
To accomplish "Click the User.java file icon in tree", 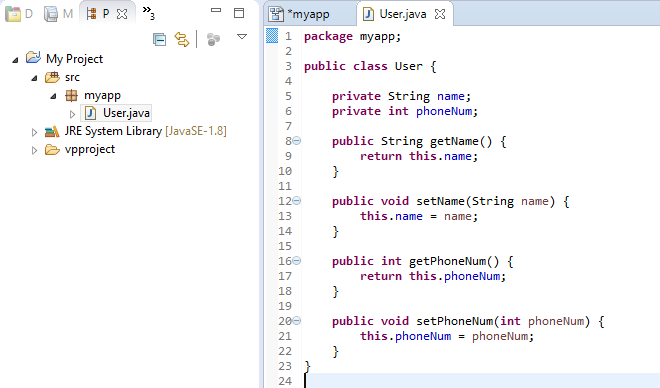I will (90, 113).
